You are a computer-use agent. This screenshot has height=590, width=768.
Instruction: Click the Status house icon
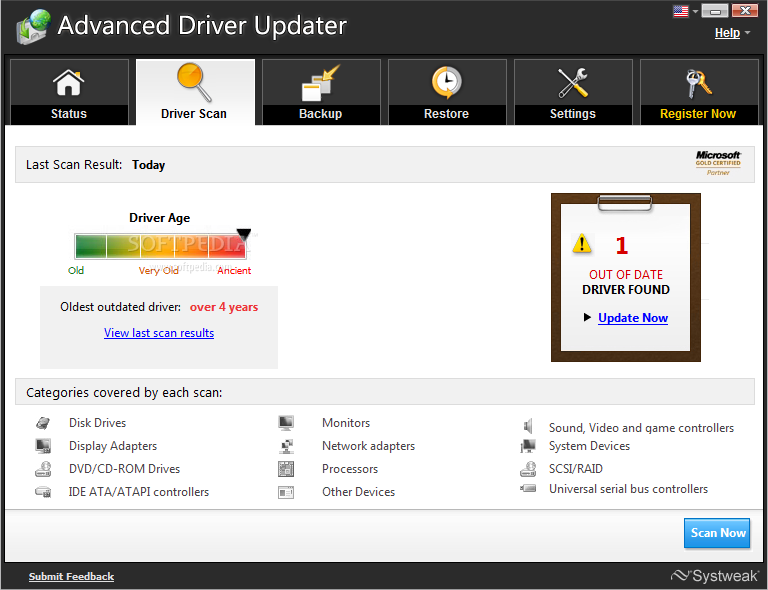[69, 82]
